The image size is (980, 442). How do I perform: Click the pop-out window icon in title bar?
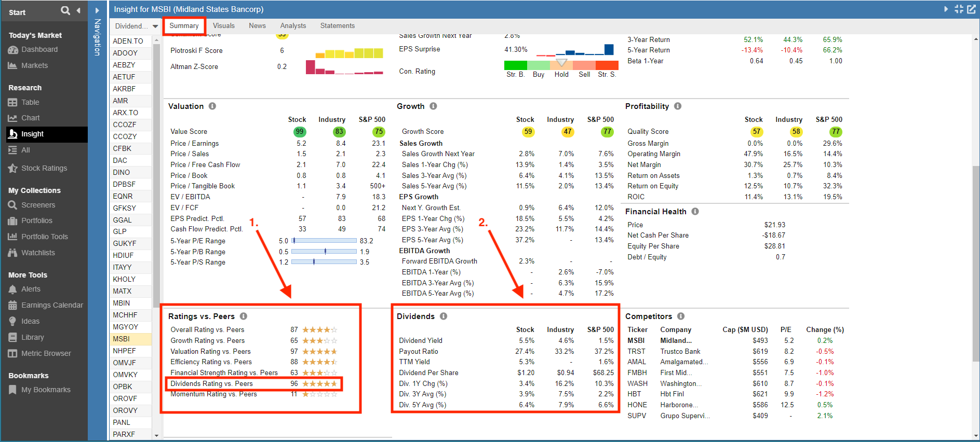tap(971, 9)
